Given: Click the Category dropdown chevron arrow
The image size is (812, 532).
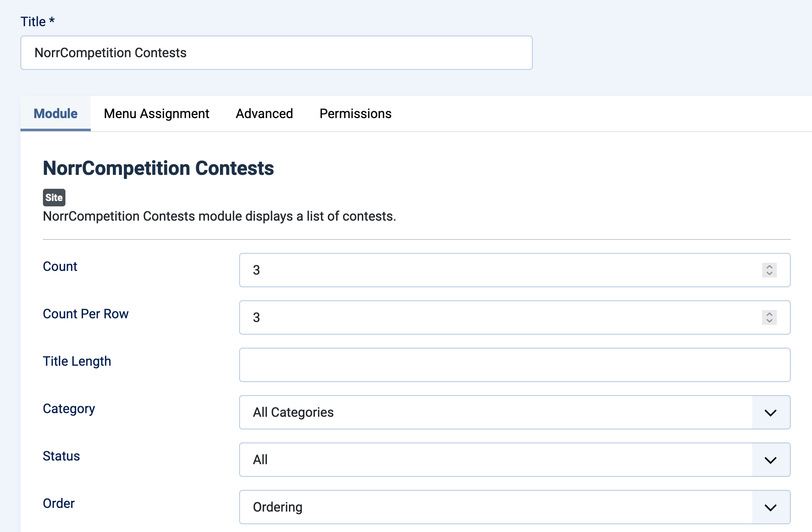Looking at the screenshot, I should point(770,412).
